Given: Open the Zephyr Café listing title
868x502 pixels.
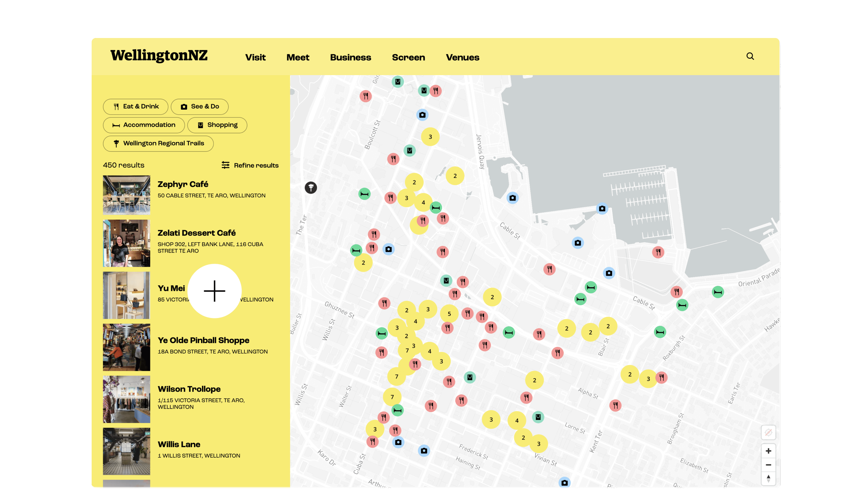Looking at the screenshot, I should pyautogui.click(x=183, y=184).
